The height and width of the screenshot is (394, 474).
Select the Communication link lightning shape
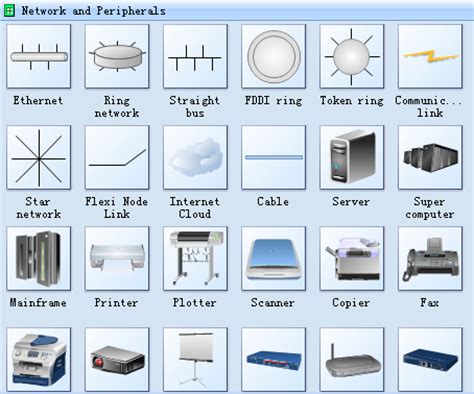click(x=430, y=56)
